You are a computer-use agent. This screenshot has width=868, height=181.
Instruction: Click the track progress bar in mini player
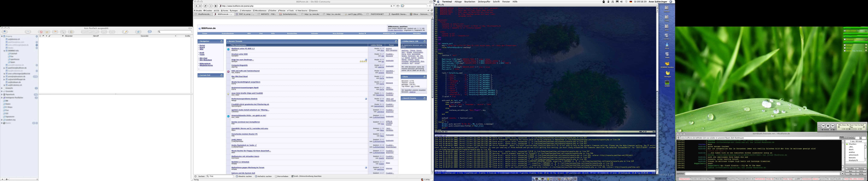[851, 129]
